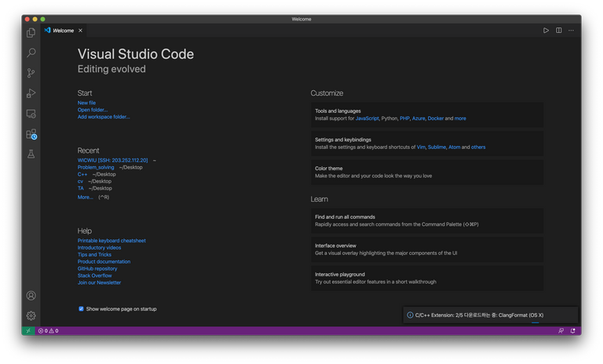Open the Remote Explorer icon
Viewport: 603px width, 364px height.
pos(31,114)
